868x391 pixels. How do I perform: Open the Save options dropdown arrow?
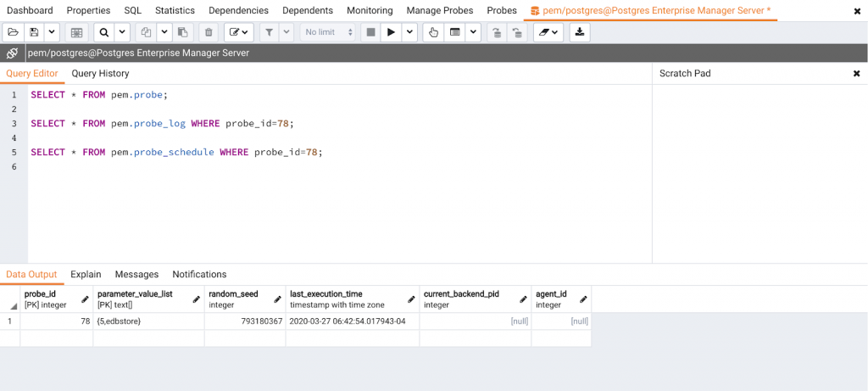(x=52, y=32)
